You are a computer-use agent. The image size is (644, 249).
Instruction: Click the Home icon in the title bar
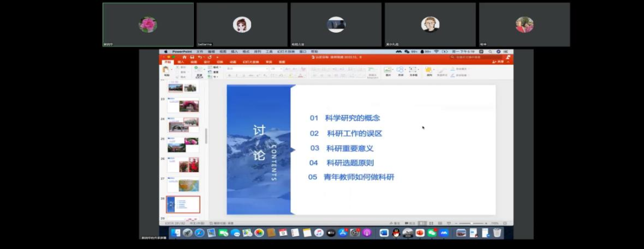[x=184, y=57]
